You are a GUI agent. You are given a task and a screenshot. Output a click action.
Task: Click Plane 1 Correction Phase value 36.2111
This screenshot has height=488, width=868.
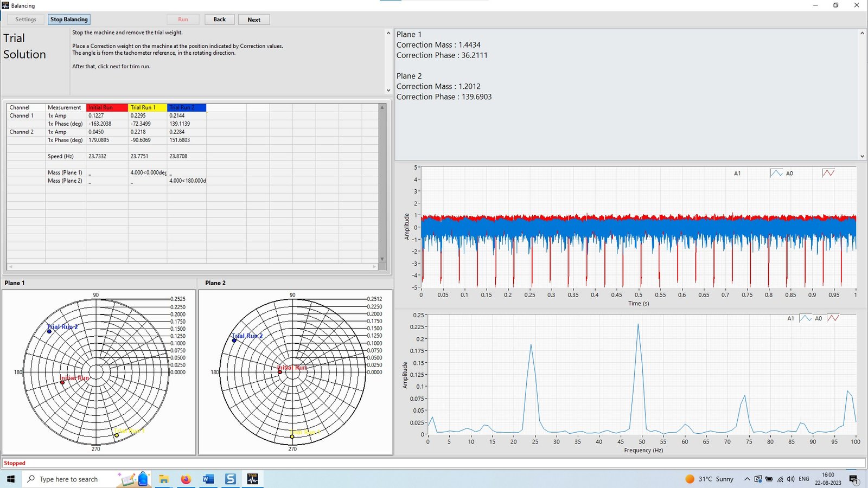[x=474, y=55]
